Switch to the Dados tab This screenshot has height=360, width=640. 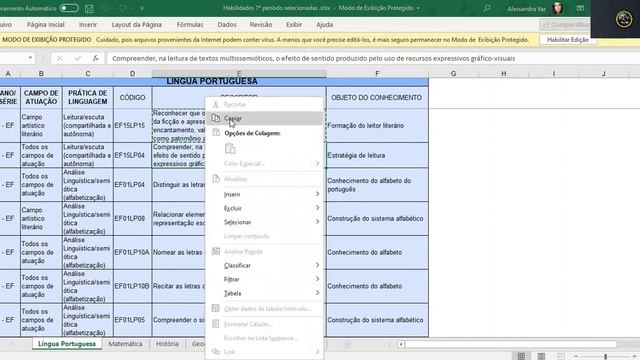[x=227, y=24]
